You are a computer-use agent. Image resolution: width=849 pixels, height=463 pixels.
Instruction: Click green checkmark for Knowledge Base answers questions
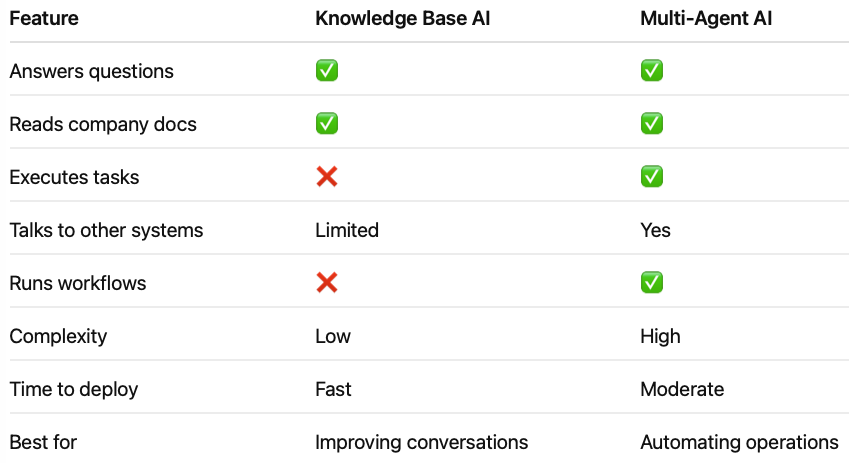point(327,71)
